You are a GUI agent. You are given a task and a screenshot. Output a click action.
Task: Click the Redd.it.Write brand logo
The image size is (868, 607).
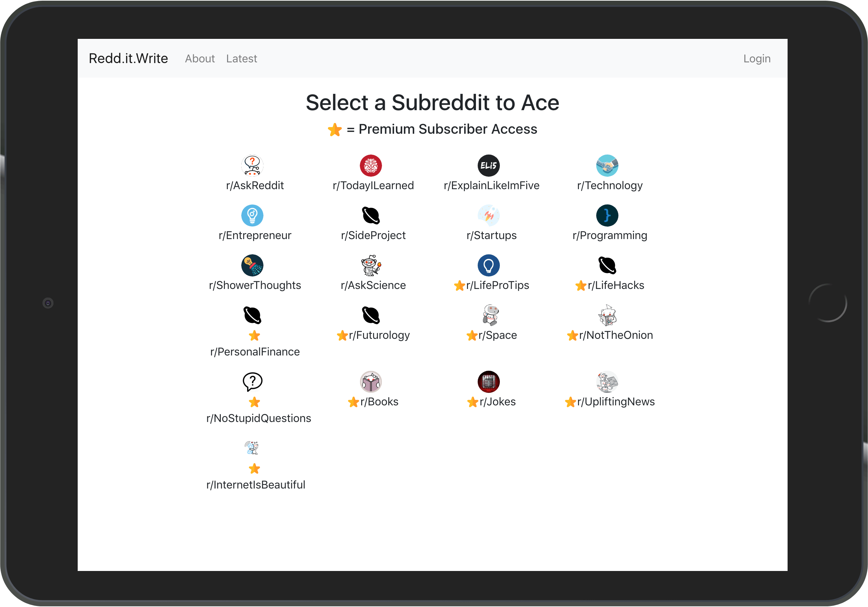[x=128, y=59]
